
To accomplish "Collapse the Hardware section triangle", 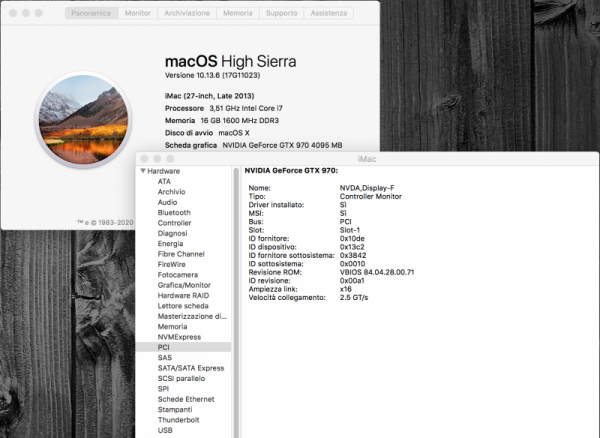I will [x=143, y=171].
